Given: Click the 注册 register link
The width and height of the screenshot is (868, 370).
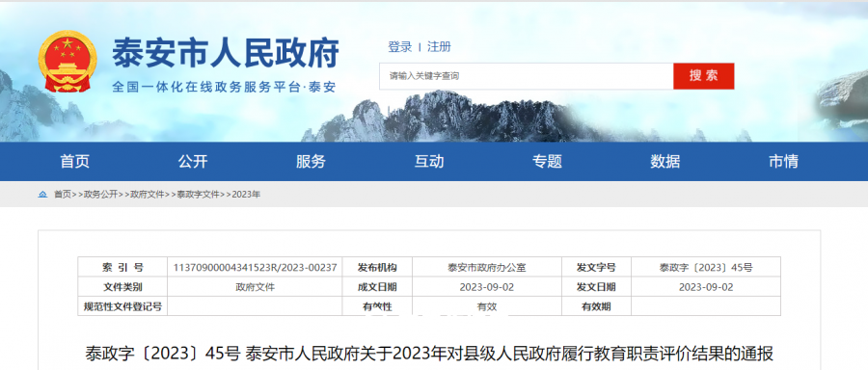Looking at the screenshot, I should point(439,47).
